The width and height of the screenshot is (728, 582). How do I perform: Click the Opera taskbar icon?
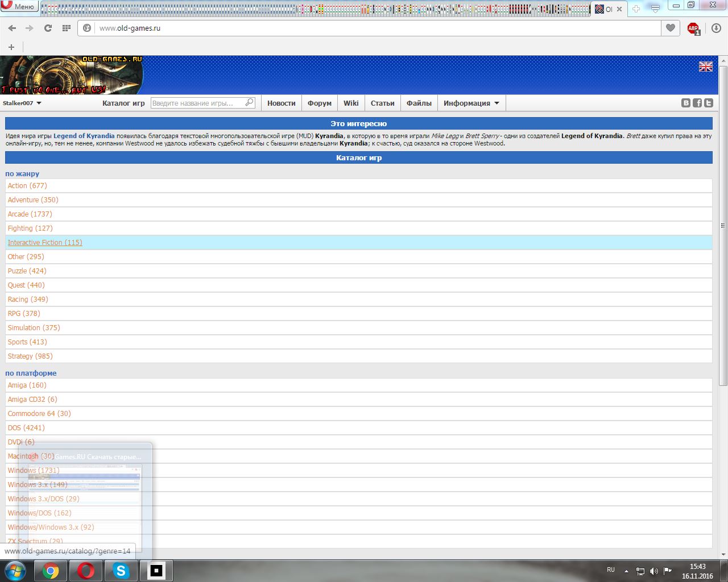pos(86,571)
